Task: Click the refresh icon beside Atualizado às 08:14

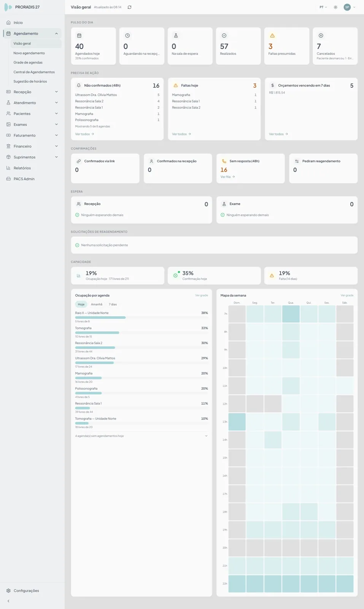Action: (x=129, y=7)
